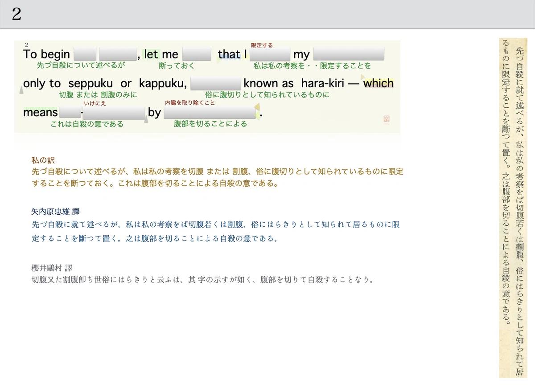Click the orange translation paragraph under '私の訳'
This screenshot has height=392, width=535.
(x=218, y=177)
